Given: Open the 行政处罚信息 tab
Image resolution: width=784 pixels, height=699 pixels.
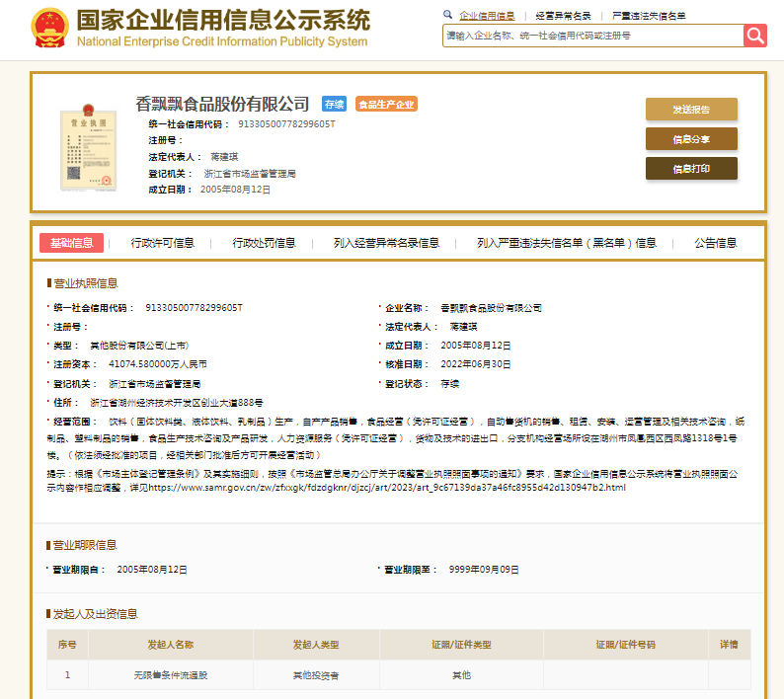Looking at the screenshot, I should 264,243.
